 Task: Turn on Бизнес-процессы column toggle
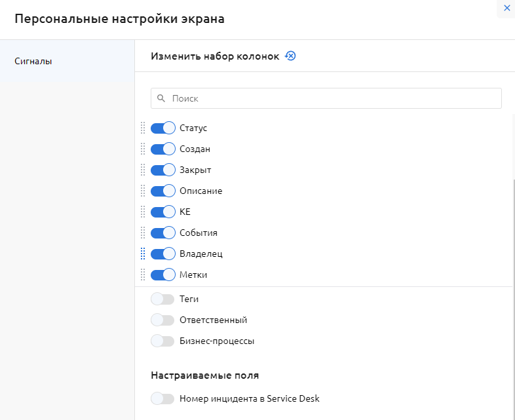tap(162, 341)
